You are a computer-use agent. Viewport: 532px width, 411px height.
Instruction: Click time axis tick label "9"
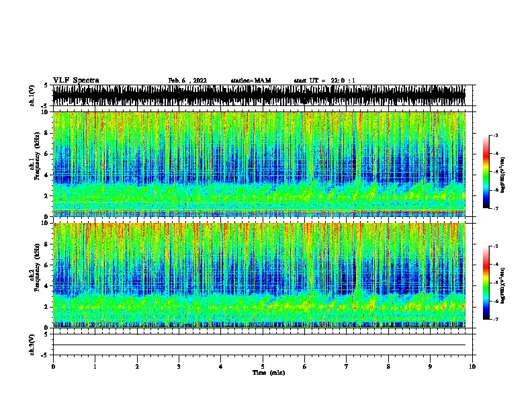430,367
